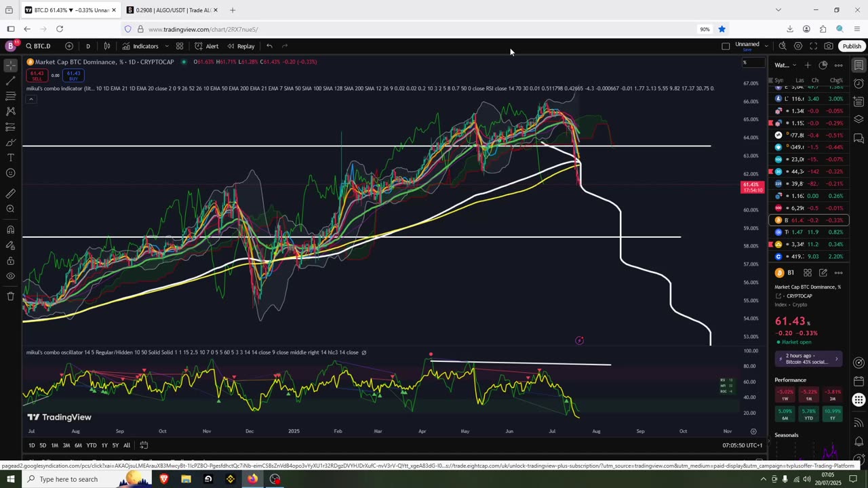868x488 pixels.
Task: Undo the last chart action
Action: point(269,46)
